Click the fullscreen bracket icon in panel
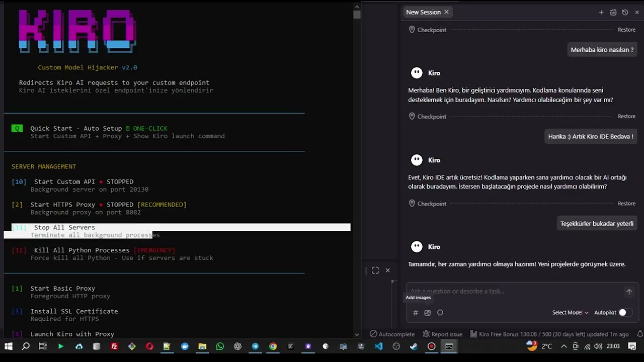 pyautogui.click(x=375, y=270)
